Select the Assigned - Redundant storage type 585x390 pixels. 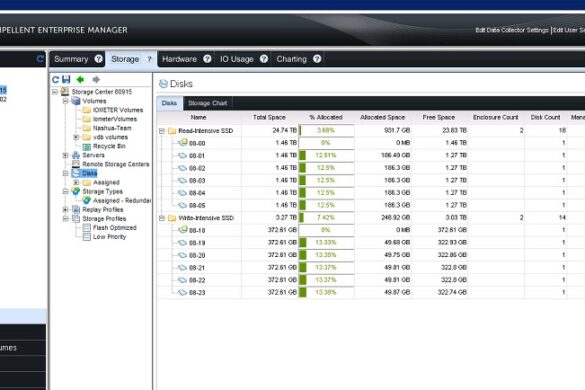tap(122, 200)
